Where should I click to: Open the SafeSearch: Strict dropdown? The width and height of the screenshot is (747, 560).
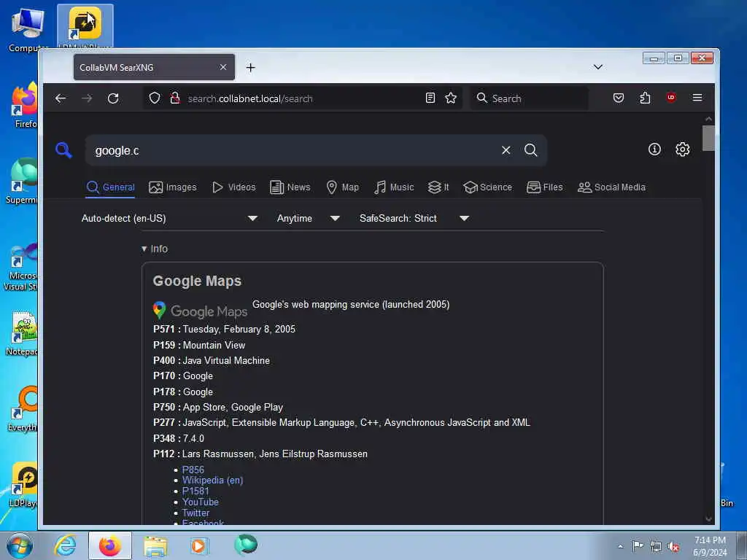click(x=414, y=218)
